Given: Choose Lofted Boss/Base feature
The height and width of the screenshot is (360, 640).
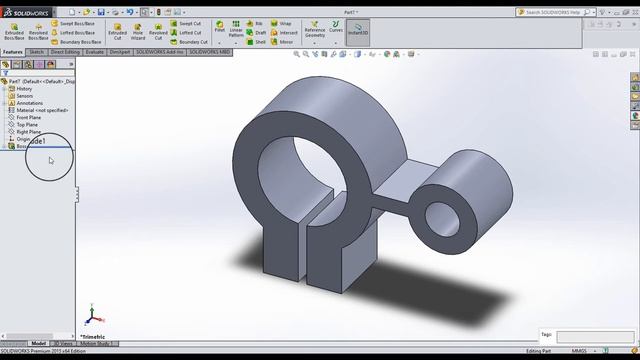Looking at the screenshot, I should (73, 33).
